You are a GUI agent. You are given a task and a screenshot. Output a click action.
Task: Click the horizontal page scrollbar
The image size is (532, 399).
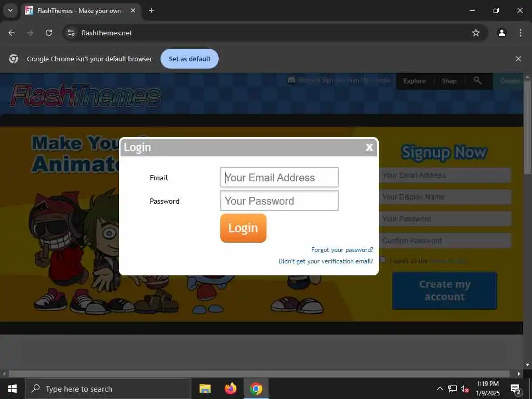coord(259,374)
